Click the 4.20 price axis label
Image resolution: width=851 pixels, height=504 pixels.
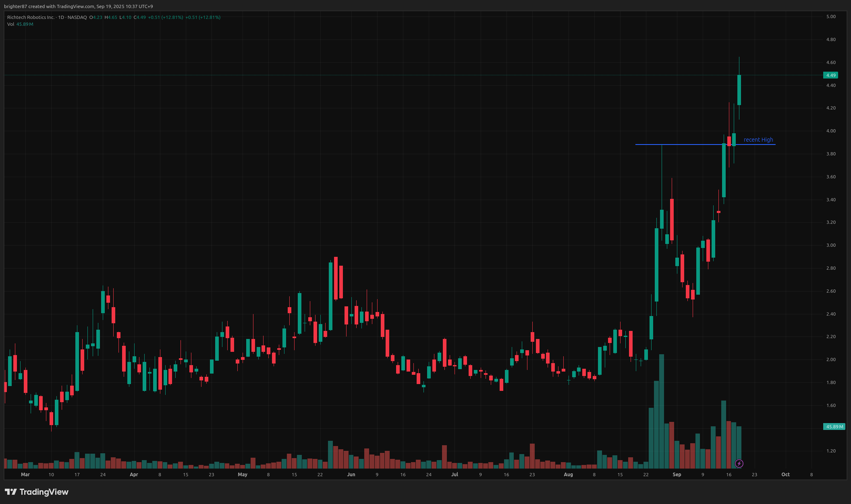[831, 108]
